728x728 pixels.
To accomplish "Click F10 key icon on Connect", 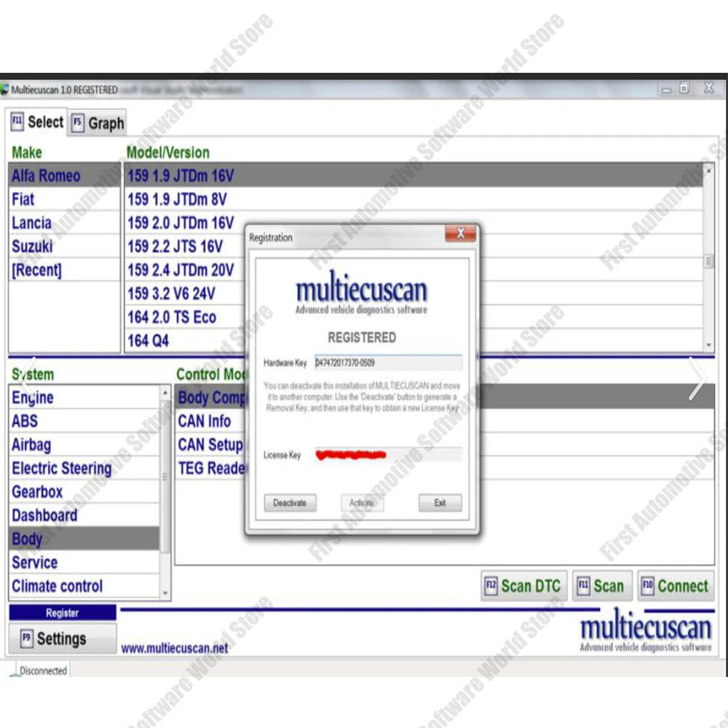I will pos(648,585).
